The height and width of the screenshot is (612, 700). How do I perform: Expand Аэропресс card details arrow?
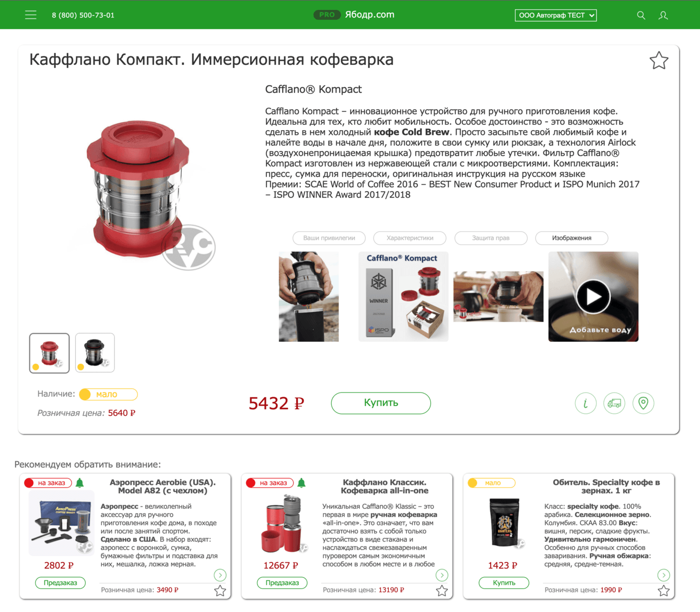[220, 575]
